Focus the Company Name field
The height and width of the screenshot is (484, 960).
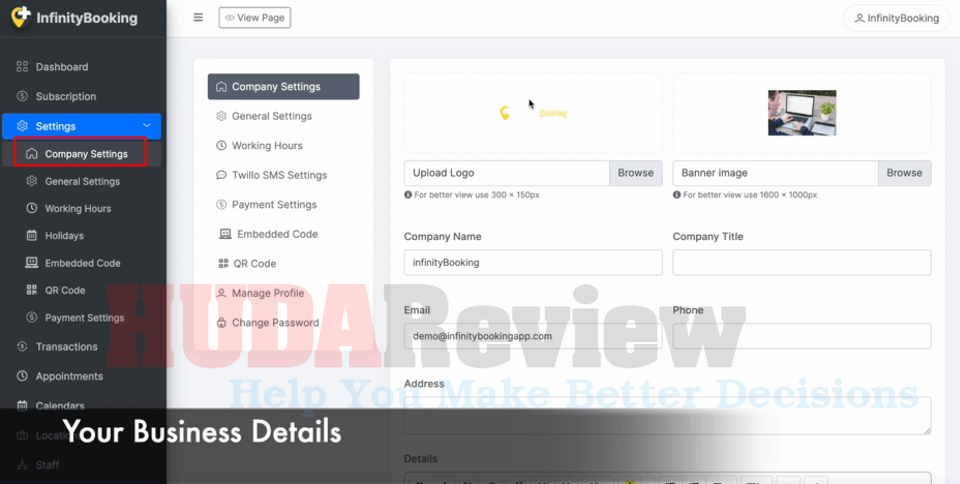click(533, 262)
